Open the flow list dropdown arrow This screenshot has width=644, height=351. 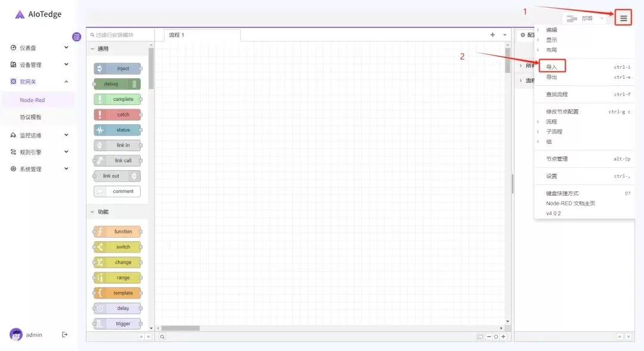point(505,35)
